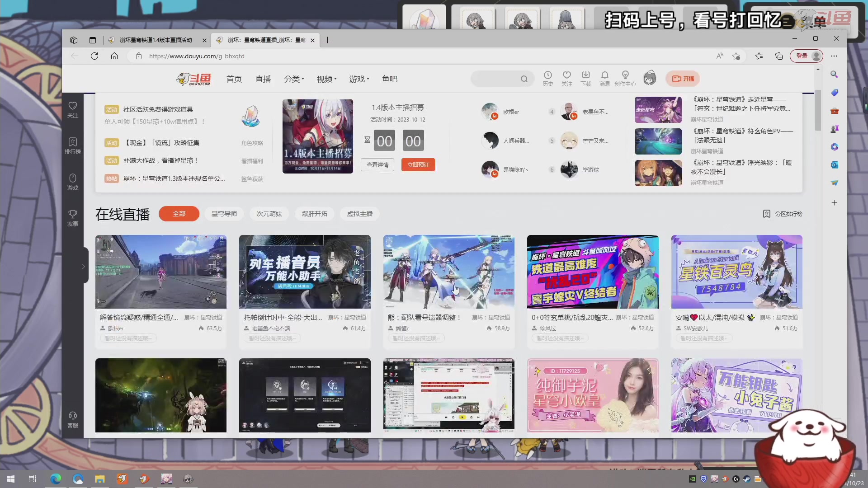Click the 下载 download icon
Image resolution: width=868 pixels, height=488 pixels.
586,78
